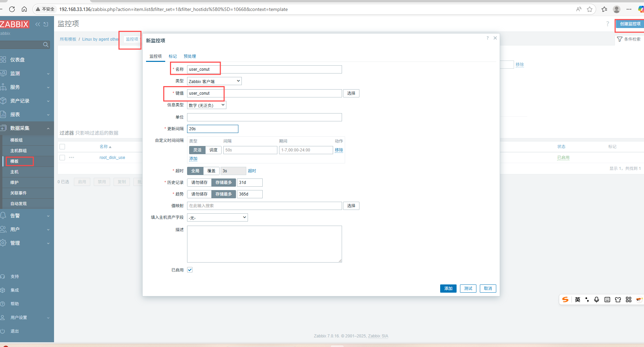
Task: Click the Sogou input method S icon
Action: [565, 299]
